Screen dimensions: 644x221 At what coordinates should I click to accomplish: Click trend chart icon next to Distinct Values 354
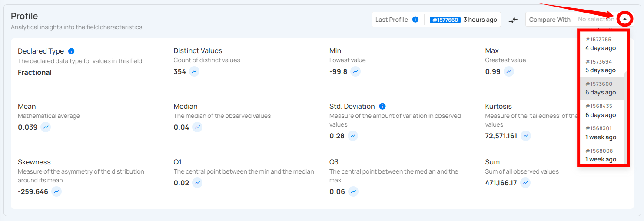pos(194,71)
